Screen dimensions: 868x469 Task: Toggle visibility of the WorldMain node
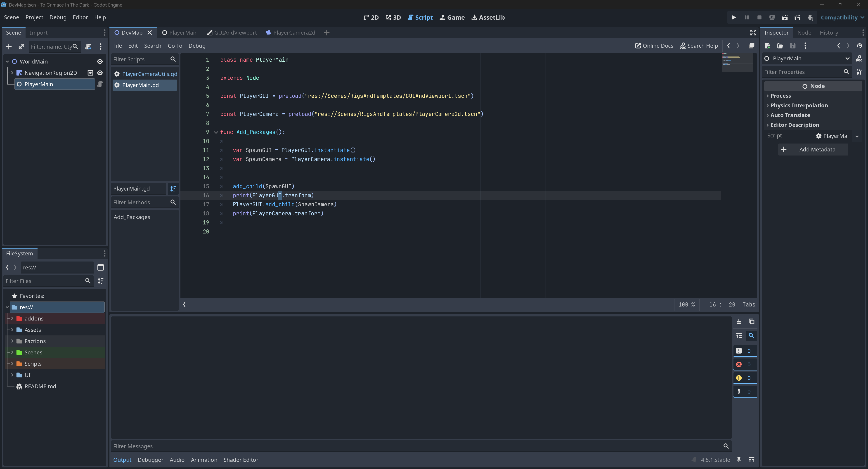click(x=100, y=62)
